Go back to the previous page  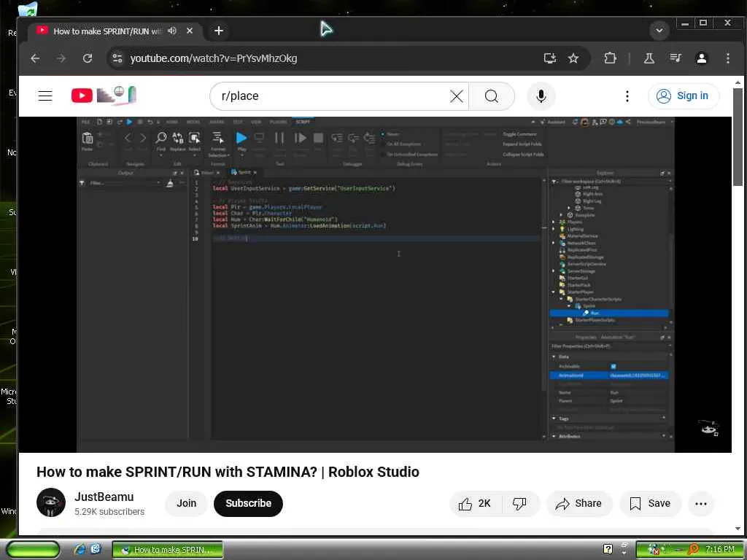(35, 58)
